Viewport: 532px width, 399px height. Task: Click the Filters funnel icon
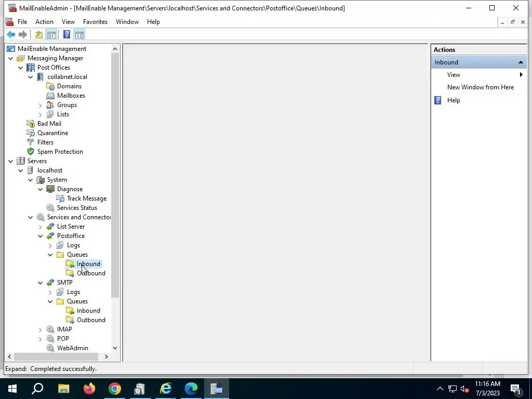pos(31,142)
